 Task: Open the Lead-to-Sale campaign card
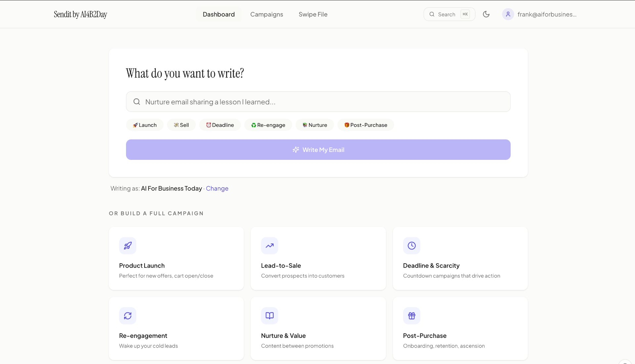pyautogui.click(x=318, y=258)
